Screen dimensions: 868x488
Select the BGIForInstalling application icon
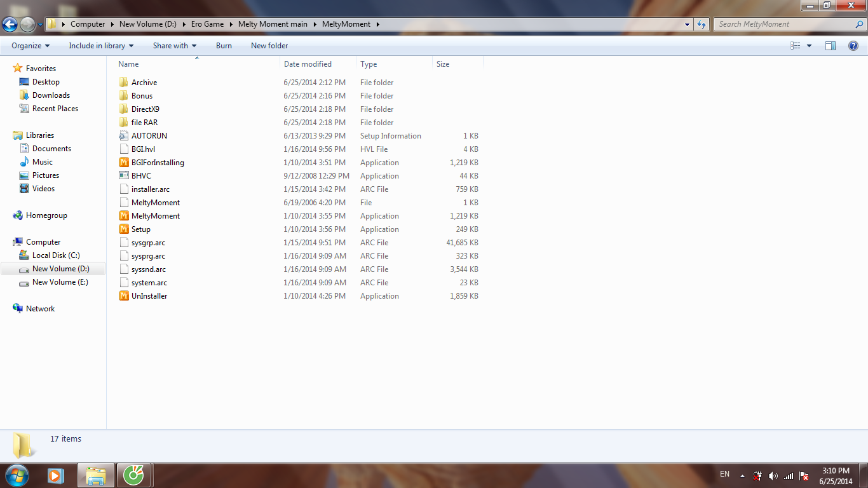124,163
